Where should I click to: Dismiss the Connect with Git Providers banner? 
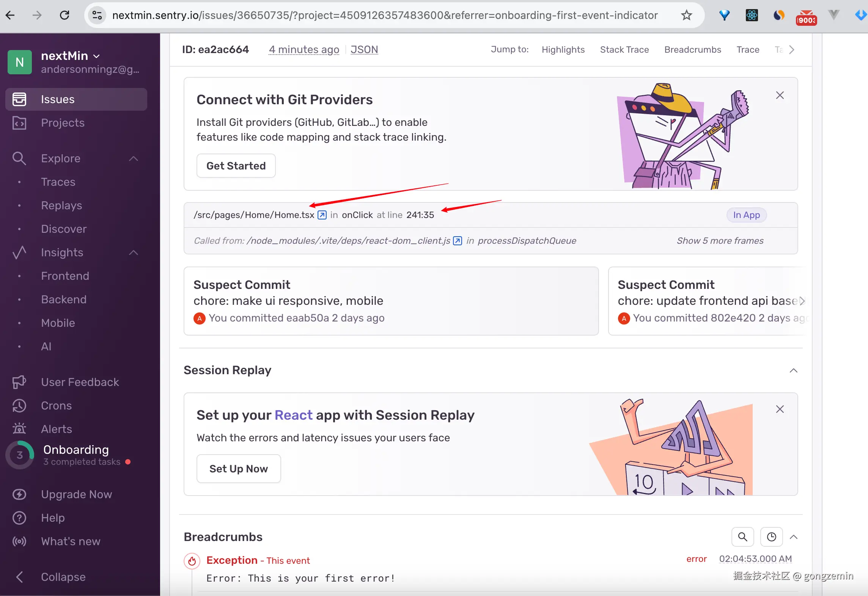coord(780,95)
